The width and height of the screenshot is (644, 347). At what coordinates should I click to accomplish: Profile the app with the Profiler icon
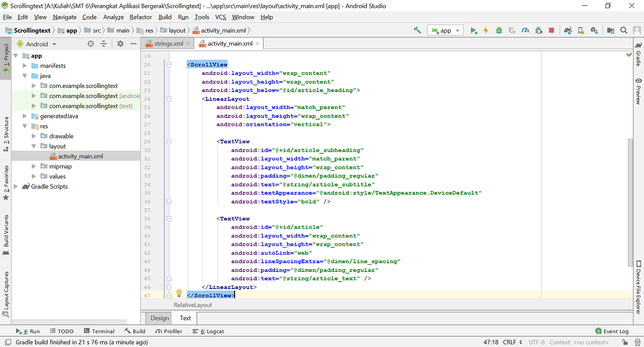tap(526, 29)
